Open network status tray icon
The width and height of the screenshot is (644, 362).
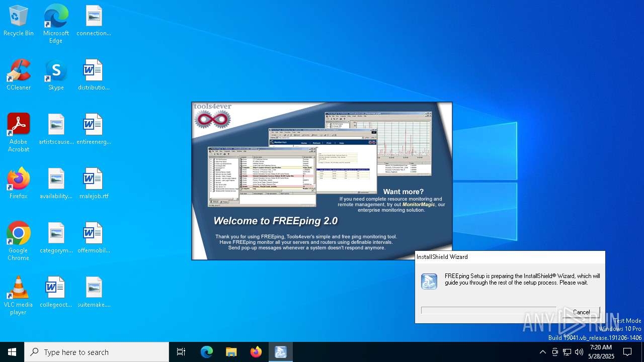[567, 352]
